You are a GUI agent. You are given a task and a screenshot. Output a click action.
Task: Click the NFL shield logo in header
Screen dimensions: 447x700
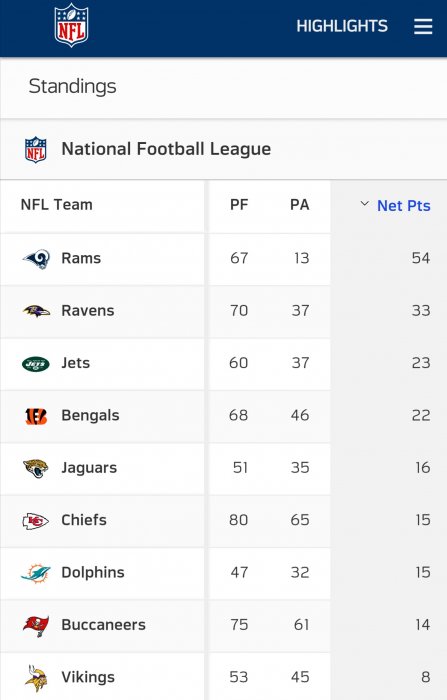[x=71, y=25]
